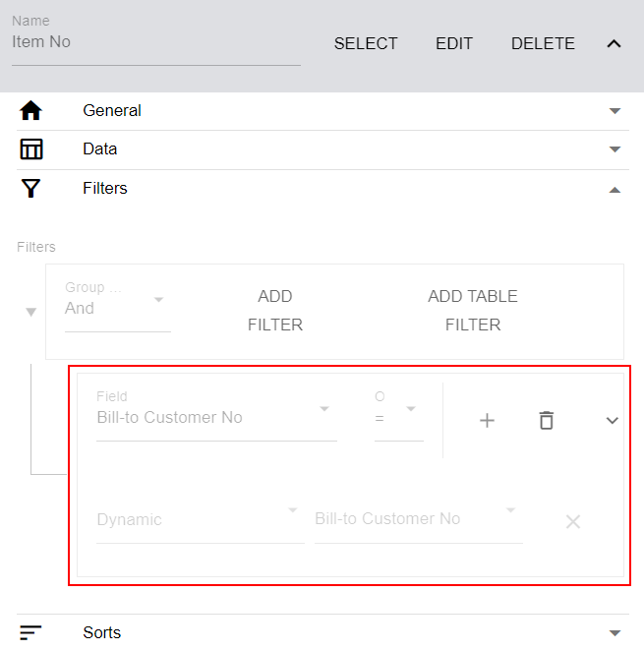This screenshot has width=644, height=651.
Task: Click the SELECT button
Action: 366,43
